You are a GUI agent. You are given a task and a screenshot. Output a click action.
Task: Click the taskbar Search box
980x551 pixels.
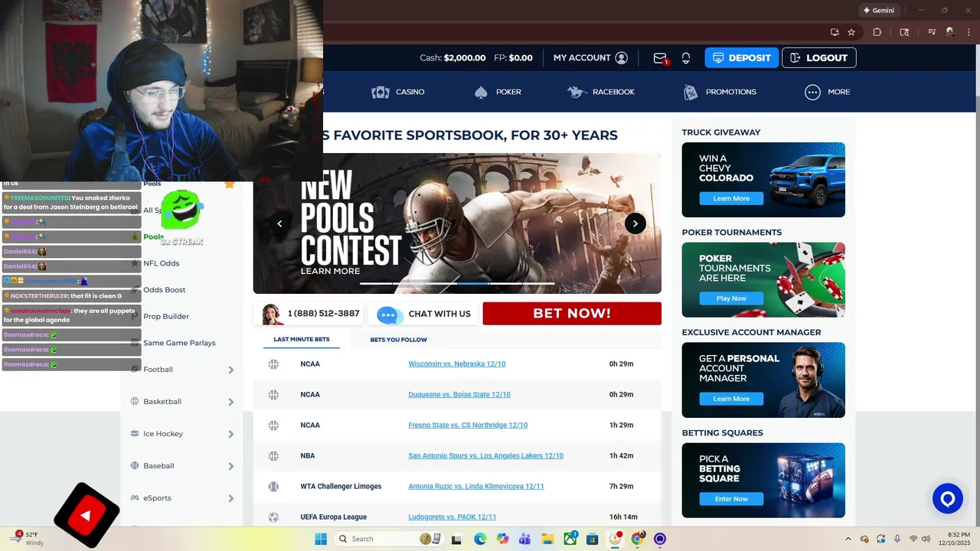point(390,539)
